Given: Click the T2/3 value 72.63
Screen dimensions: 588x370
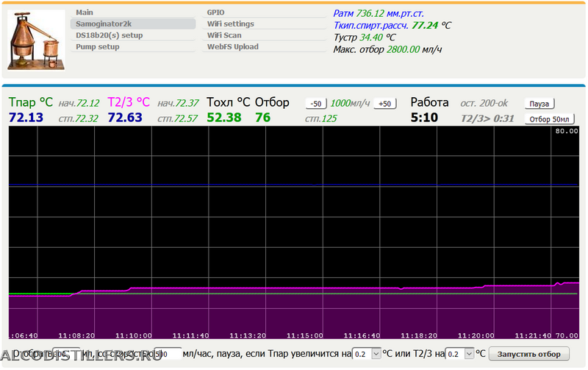Looking at the screenshot, I should point(125,118).
